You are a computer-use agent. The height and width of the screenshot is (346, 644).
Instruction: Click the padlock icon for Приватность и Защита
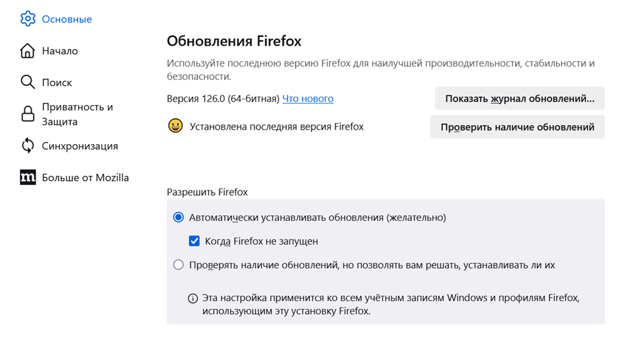pos(28,114)
